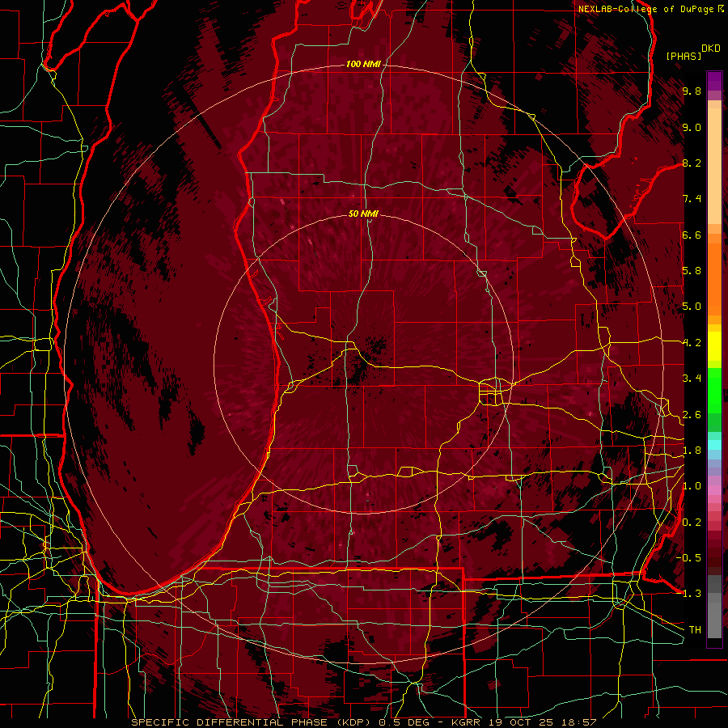Viewport: 728px width, 728px height.
Task: Click the 8.2 value on the color scale
Action: [x=692, y=163]
